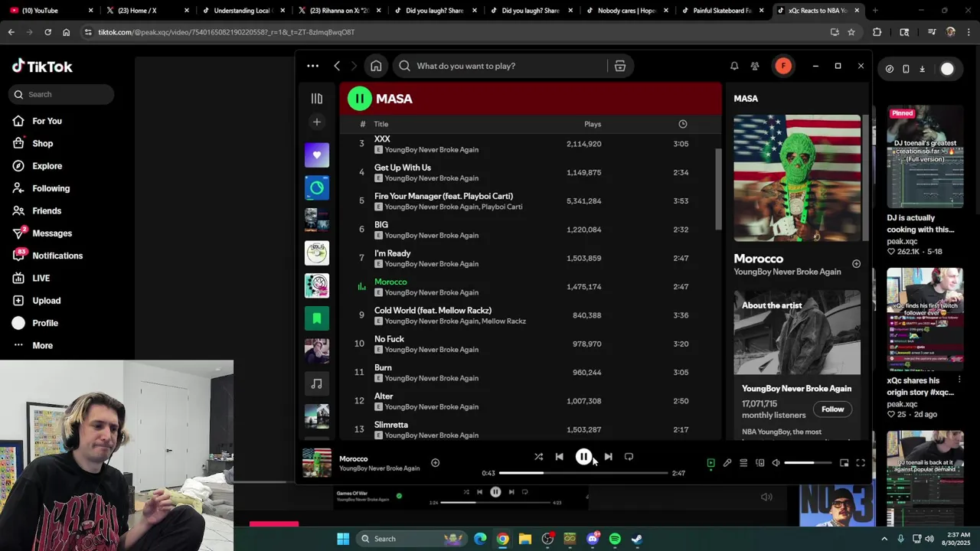The height and width of the screenshot is (551, 980).
Task: Skip to next track in Spotify
Action: point(608,457)
